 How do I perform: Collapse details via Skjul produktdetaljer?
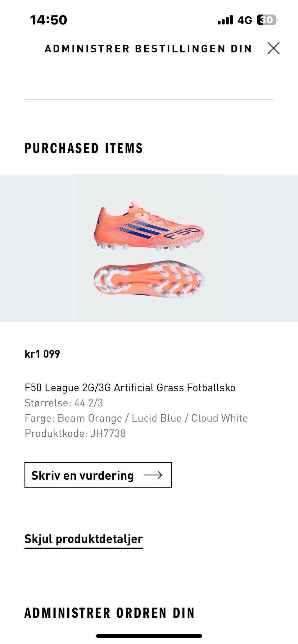[84, 539]
